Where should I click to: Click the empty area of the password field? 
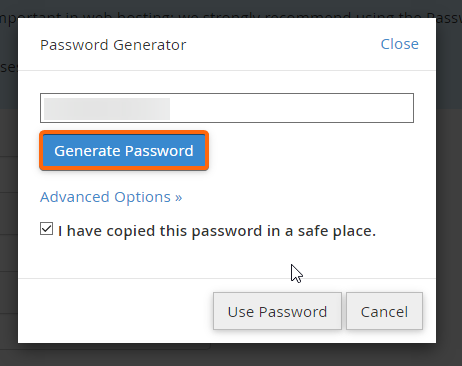(x=292, y=108)
